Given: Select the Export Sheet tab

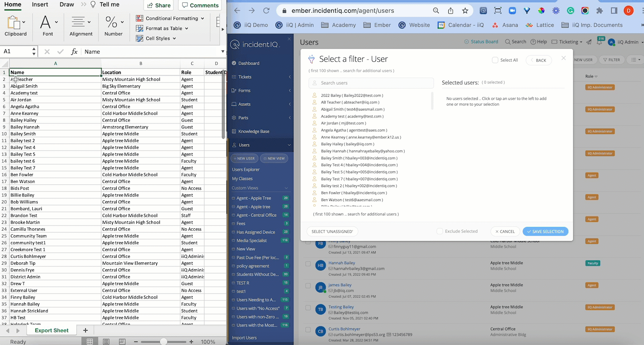Looking at the screenshot, I should point(52,330).
